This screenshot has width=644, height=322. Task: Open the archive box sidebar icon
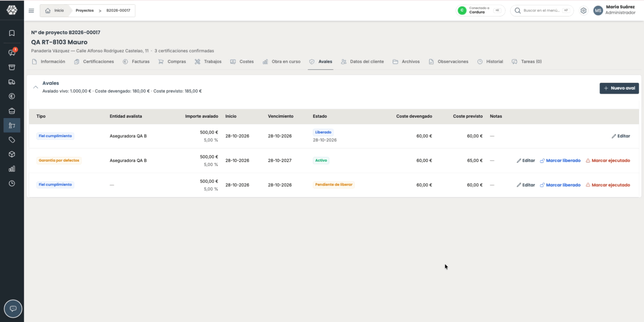tap(12, 67)
